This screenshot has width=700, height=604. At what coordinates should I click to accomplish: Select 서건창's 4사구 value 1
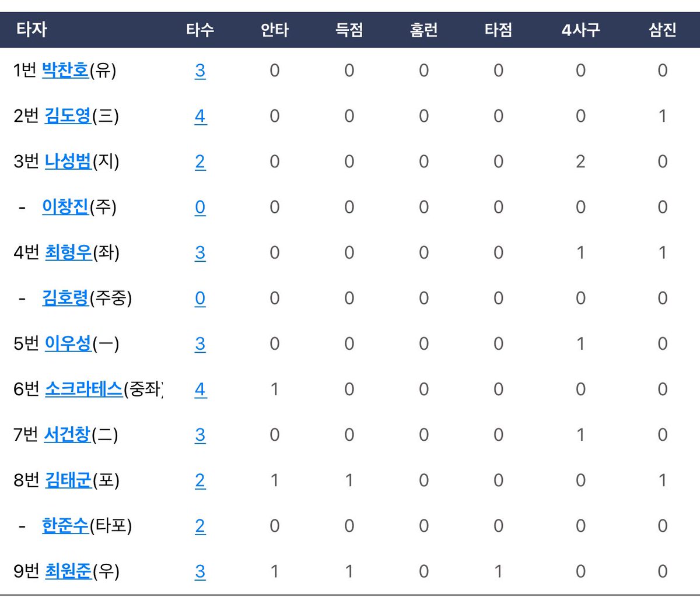click(x=580, y=435)
